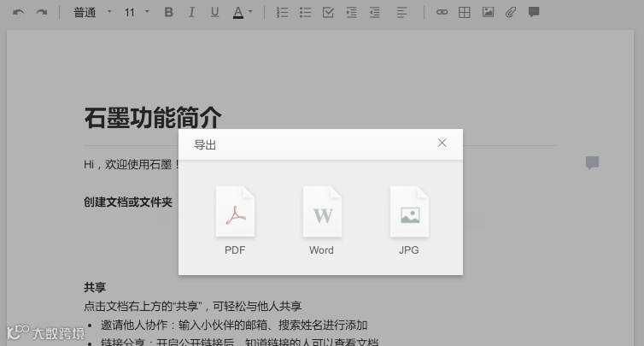The width and height of the screenshot is (644, 346).
Task: Click the Hi，欢迎使用石墨 line
Action: [131, 164]
